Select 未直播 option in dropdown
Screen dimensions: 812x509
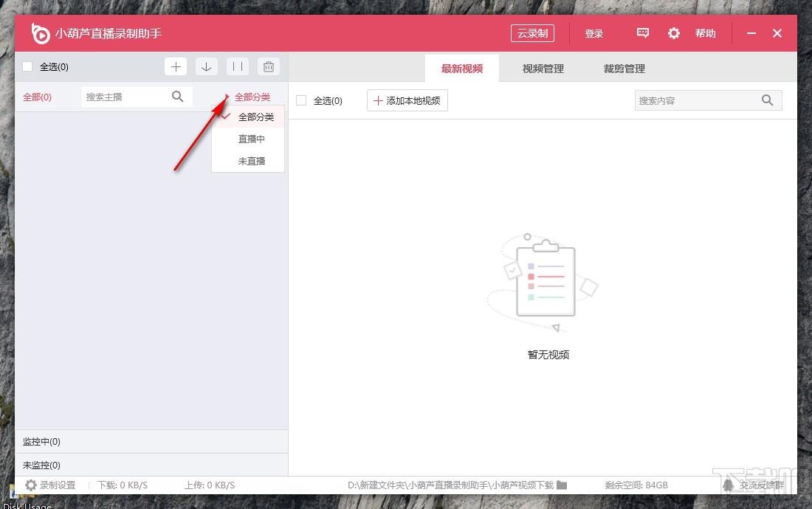click(248, 161)
